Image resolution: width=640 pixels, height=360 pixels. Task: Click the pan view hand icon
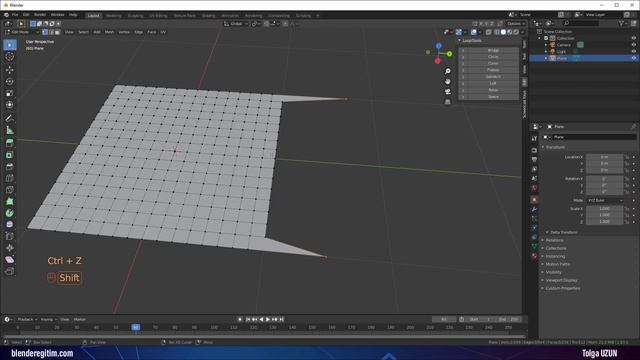[448, 82]
